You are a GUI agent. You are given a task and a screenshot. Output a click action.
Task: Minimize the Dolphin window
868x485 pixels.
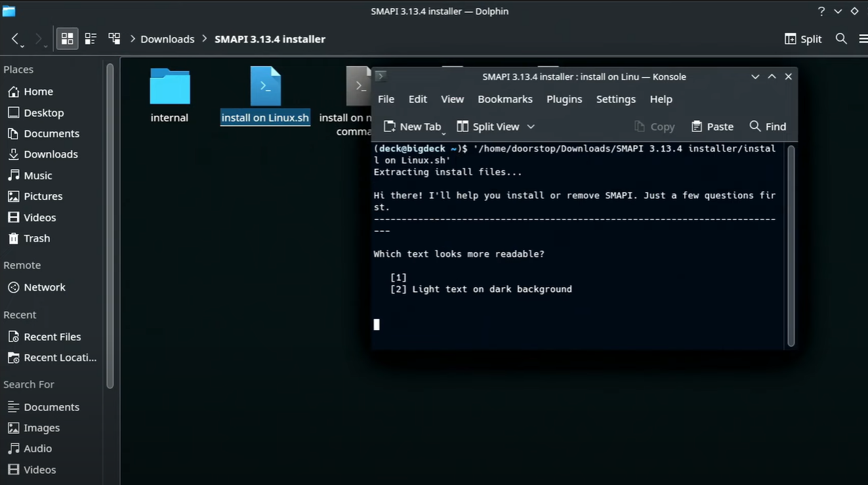pyautogui.click(x=838, y=11)
